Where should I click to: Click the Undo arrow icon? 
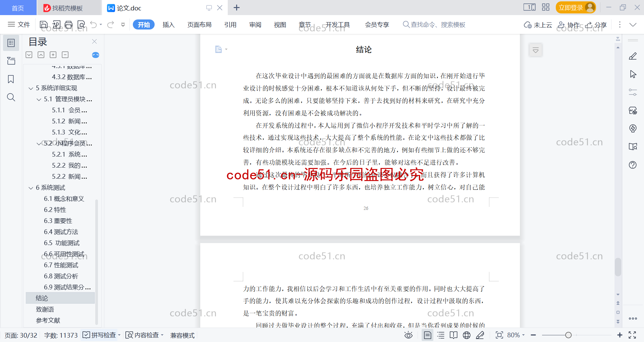pos(94,24)
